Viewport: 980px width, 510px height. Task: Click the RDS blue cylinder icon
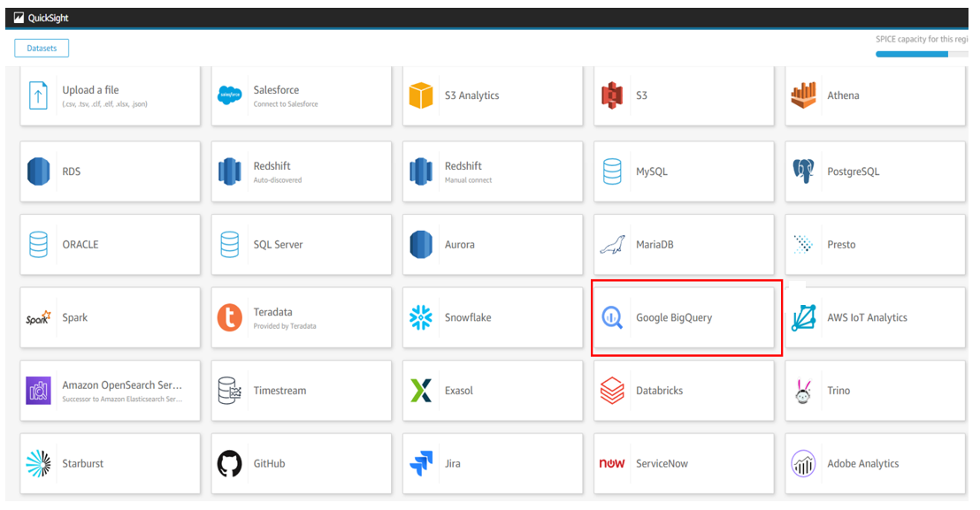pos(38,171)
